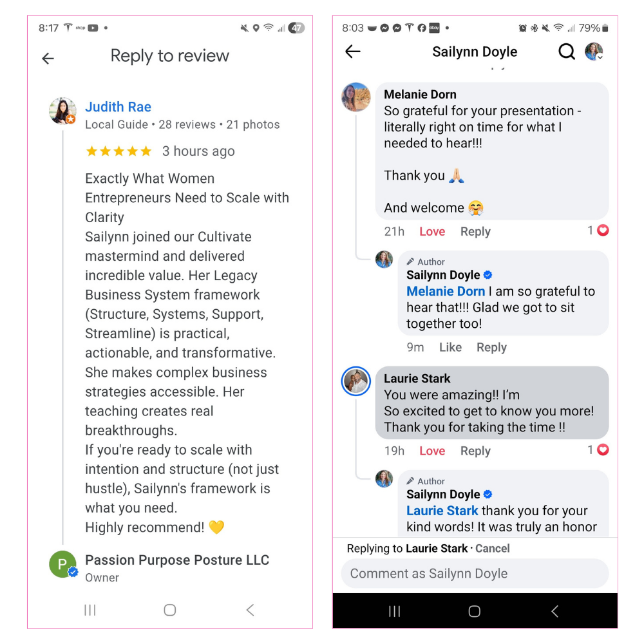Go back from Reply to review screen
The width and height of the screenshot is (644, 644).
tap(48, 59)
